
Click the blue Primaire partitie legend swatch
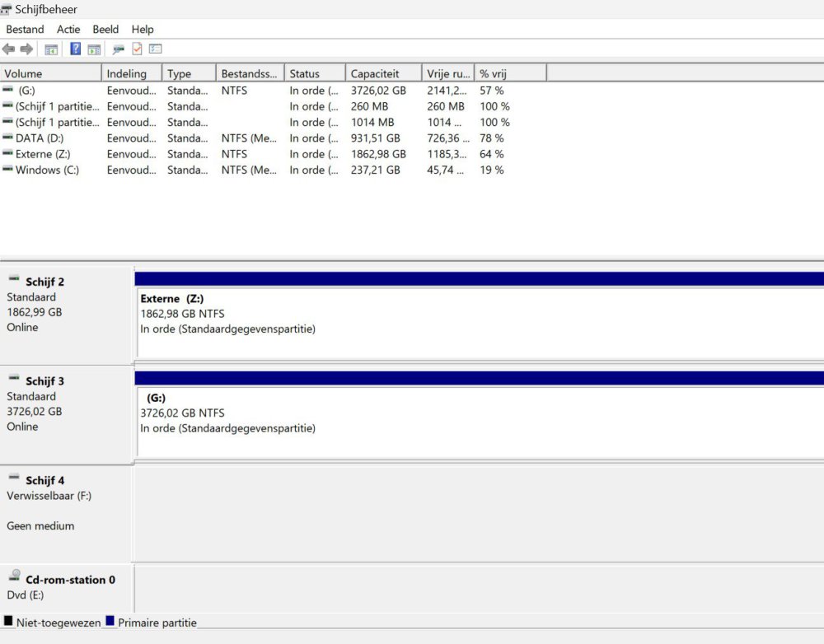(110, 621)
